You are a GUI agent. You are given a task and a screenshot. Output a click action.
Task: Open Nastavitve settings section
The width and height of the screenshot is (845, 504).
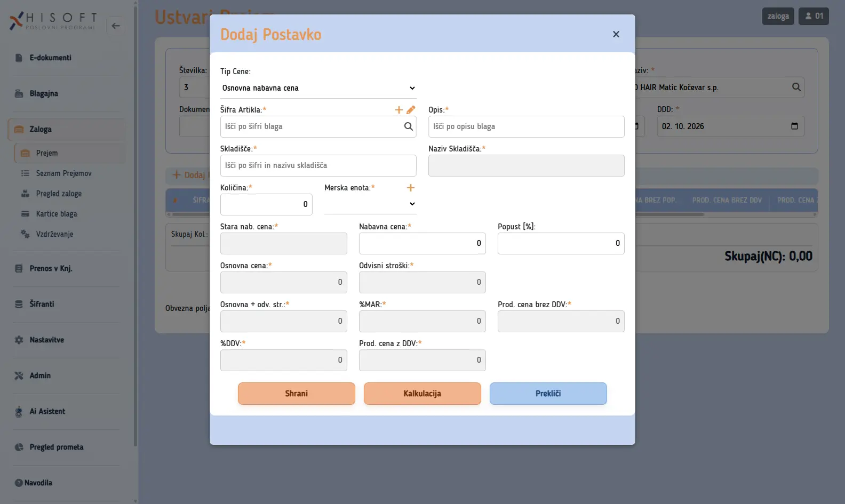66,340
